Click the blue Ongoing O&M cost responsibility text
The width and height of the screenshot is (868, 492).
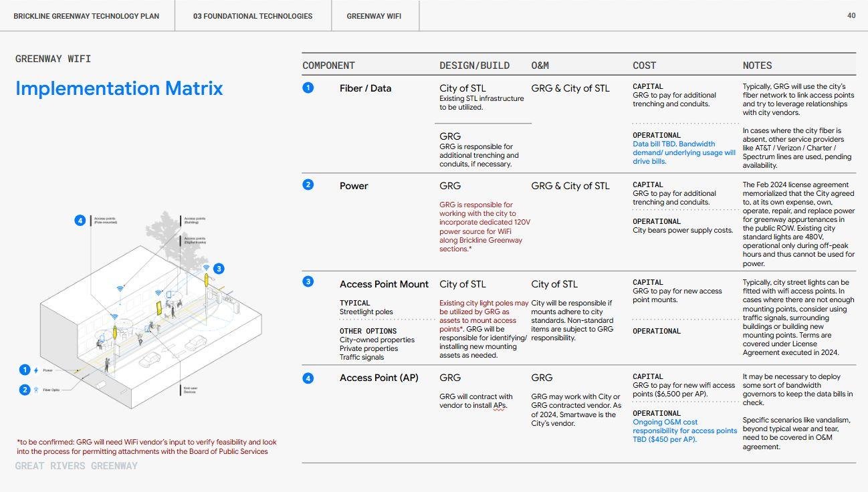[x=685, y=430]
